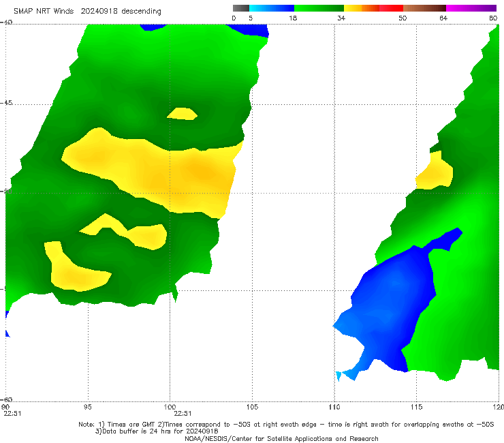This screenshot has width=504, height=443.
Task: Select the green 18–34 color bar segment
Action: point(319,8)
